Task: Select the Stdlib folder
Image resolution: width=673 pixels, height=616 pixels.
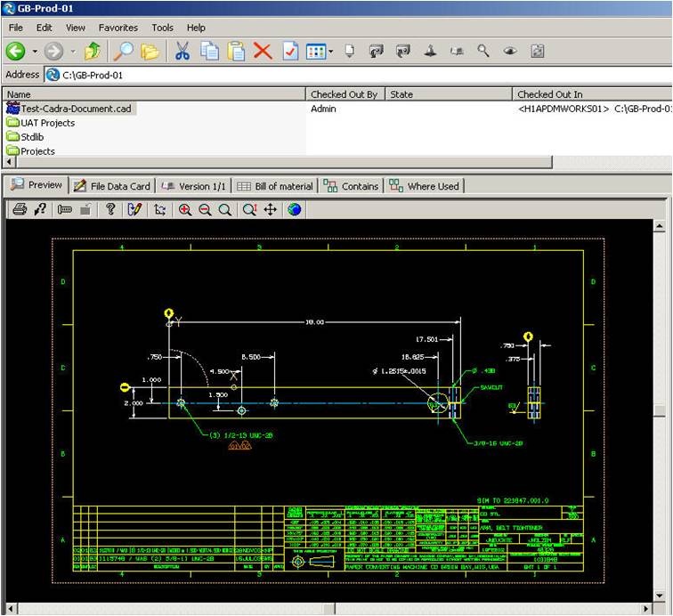Action: (25, 137)
